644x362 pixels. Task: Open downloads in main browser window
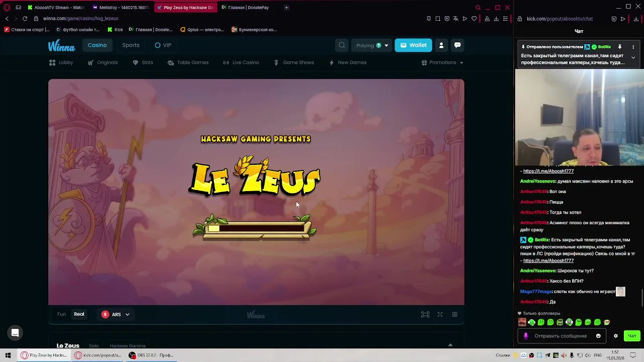click(x=496, y=19)
